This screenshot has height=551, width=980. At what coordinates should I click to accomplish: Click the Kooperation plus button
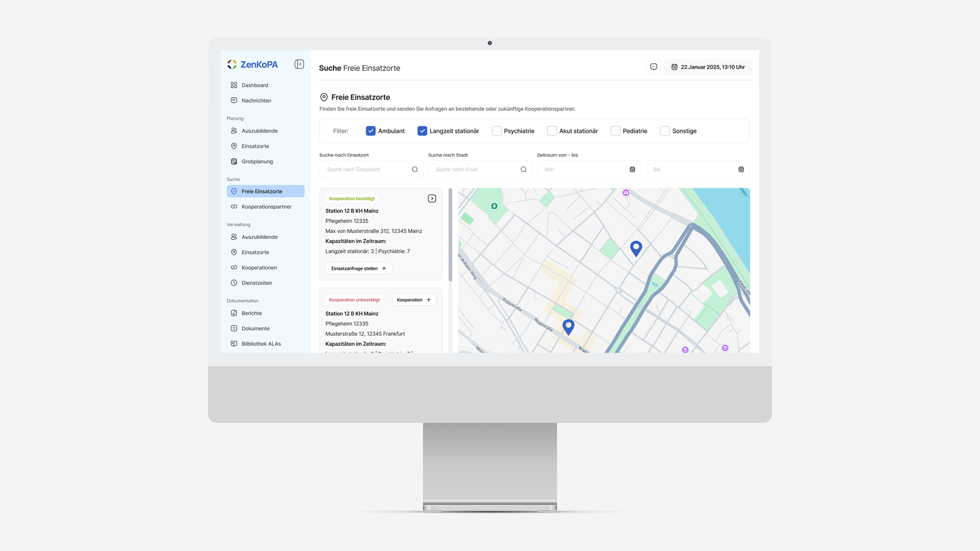click(414, 300)
